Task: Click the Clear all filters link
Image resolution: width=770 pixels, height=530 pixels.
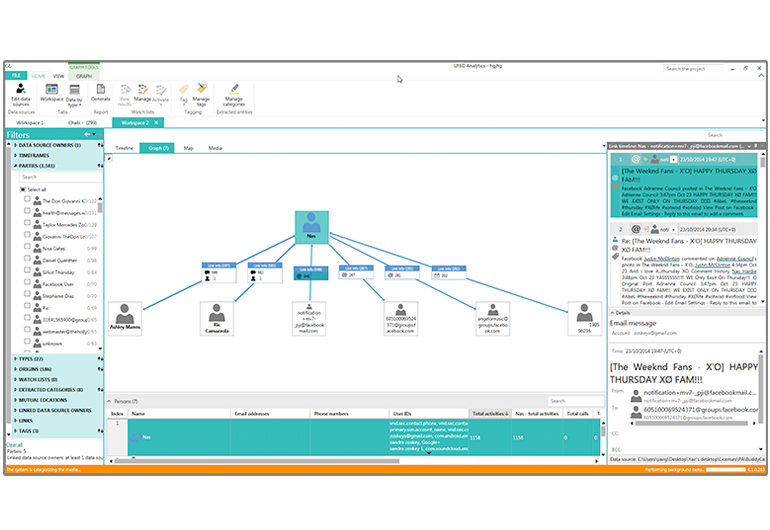Action: pos(14,444)
